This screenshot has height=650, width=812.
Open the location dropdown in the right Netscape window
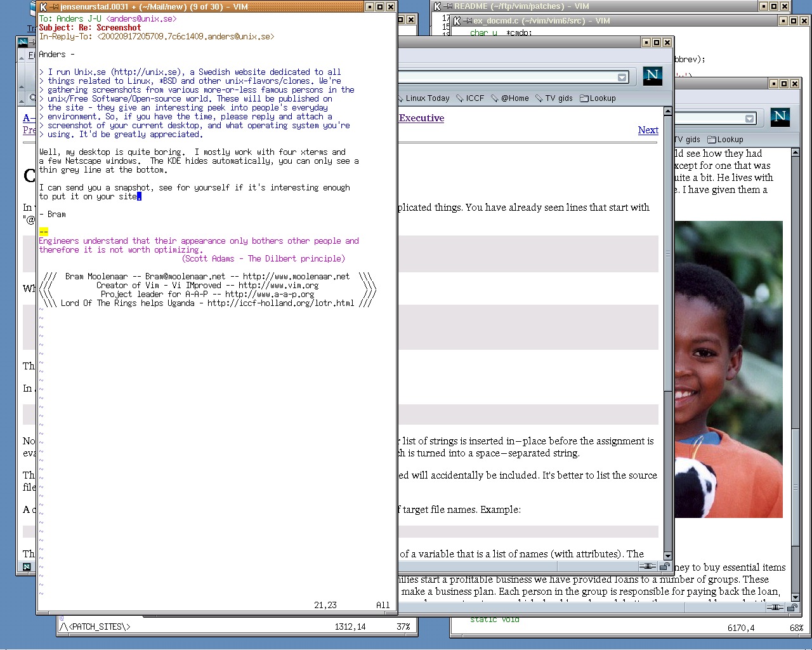750,119
